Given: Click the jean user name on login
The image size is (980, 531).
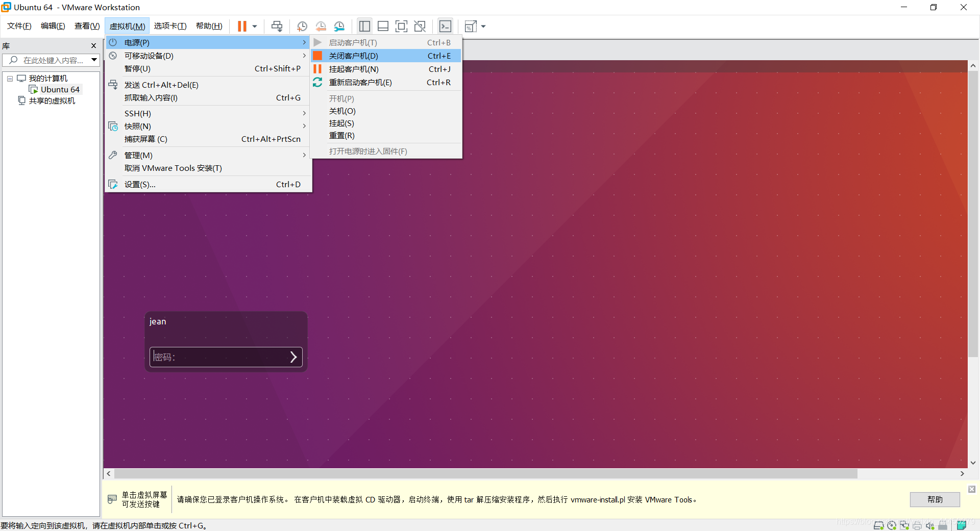Looking at the screenshot, I should point(158,321).
